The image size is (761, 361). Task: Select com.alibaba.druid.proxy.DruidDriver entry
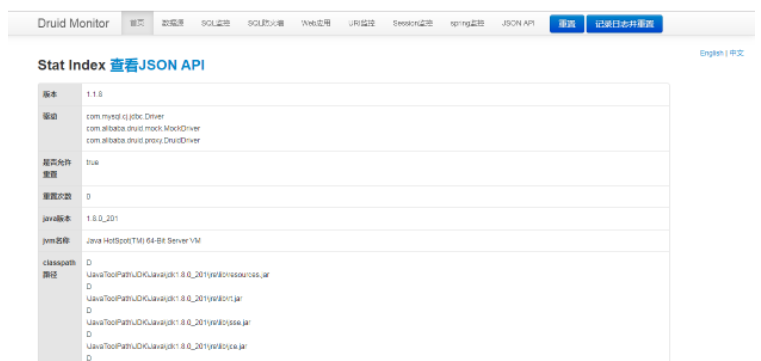coord(143,140)
